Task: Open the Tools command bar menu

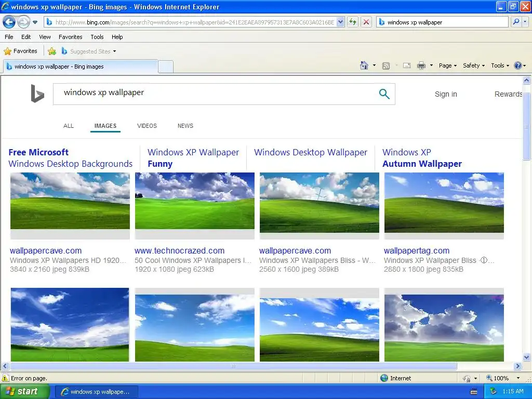Action: tap(500, 65)
